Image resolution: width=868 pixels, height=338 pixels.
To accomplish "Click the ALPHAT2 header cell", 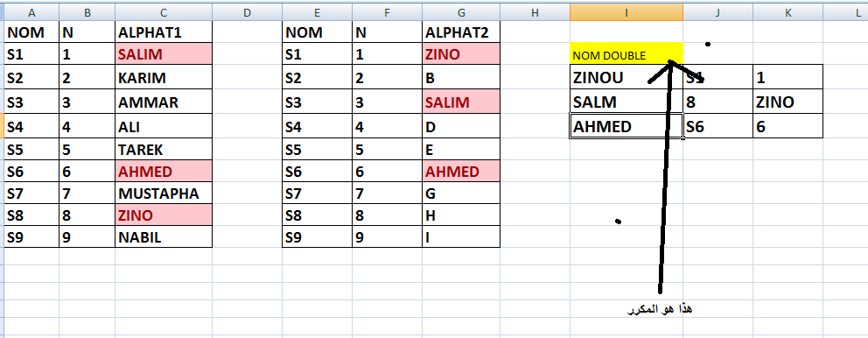I will [461, 32].
